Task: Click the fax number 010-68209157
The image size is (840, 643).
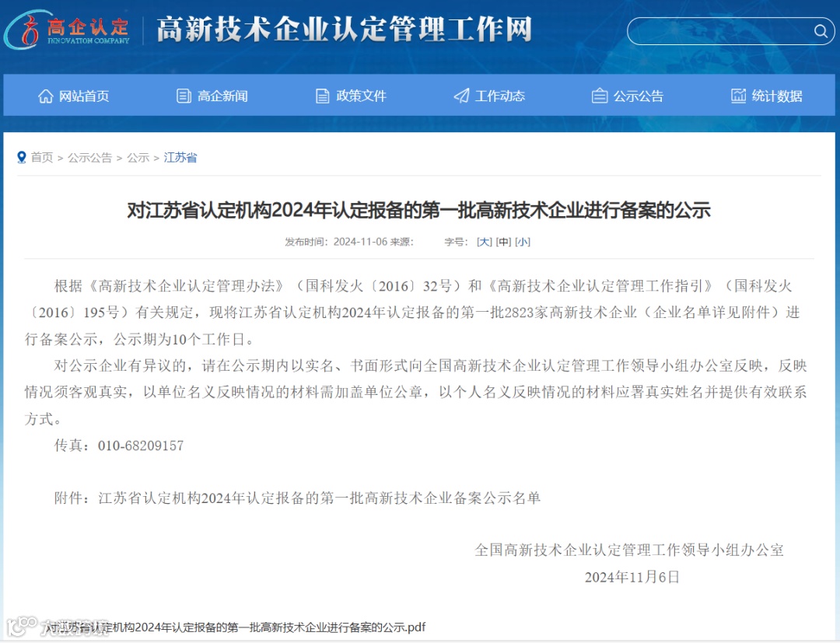Action: click(x=141, y=446)
